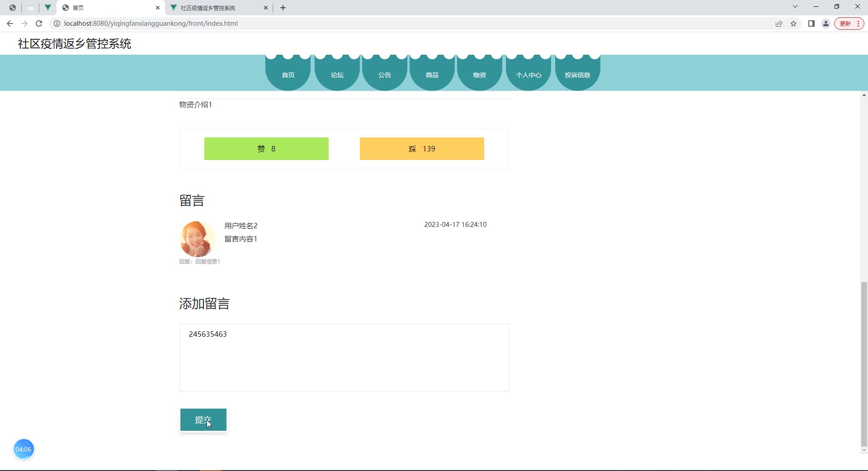Open 首页 in the navigation menu
868x471 pixels.
(288, 73)
